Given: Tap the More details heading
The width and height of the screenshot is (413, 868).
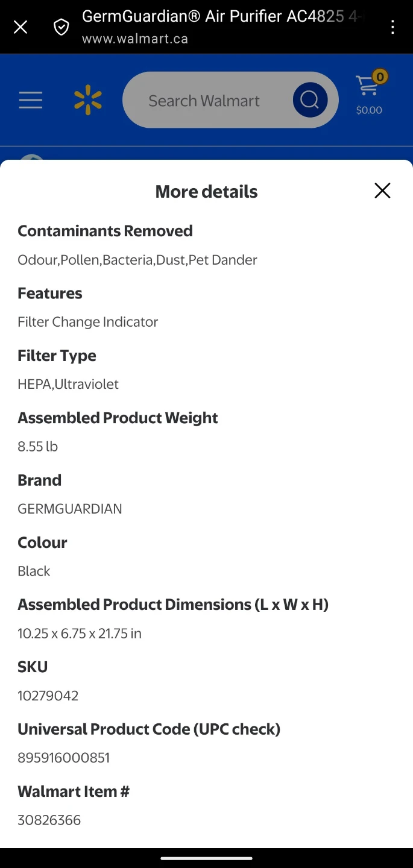Looking at the screenshot, I should click(206, 192).
